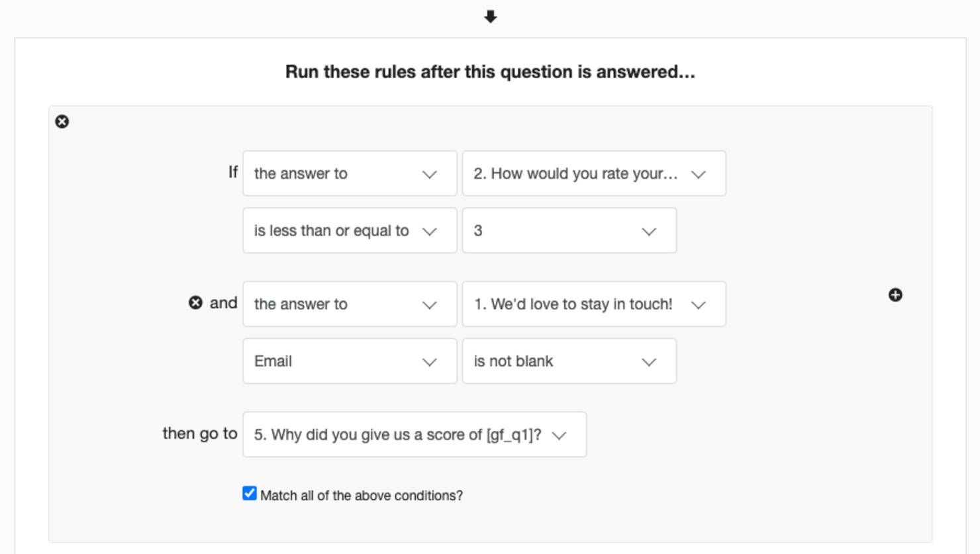Open first 'the answer to' dropdown
980x554 pixels.
tap(350, 173)
